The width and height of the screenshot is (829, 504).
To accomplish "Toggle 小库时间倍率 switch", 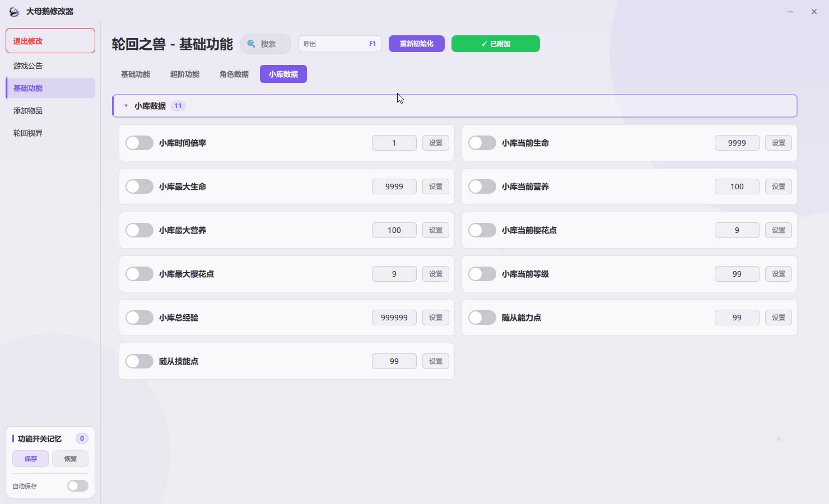I will click(139, 143).
